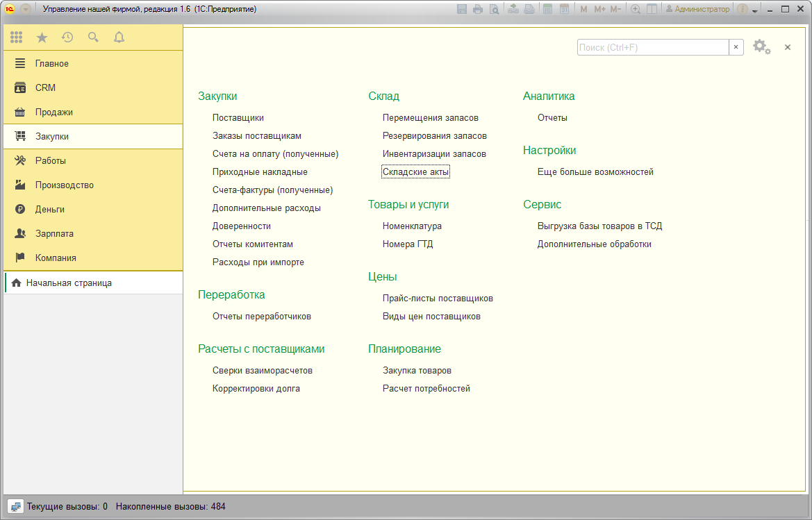Open the performance indicator icon in status bar
The width and height of the screenshot is (812, 520).
(x=15, y=507)
